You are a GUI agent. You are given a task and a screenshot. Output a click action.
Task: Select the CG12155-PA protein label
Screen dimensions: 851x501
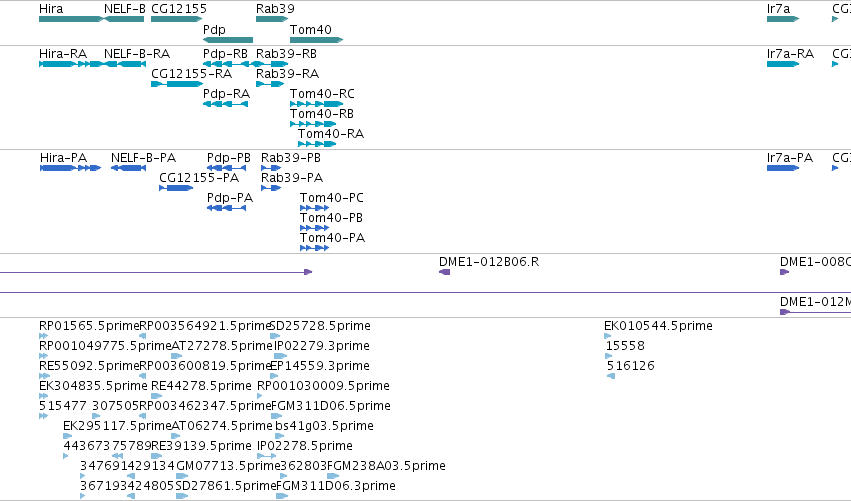pyautogui.click(x=199, y=179)
